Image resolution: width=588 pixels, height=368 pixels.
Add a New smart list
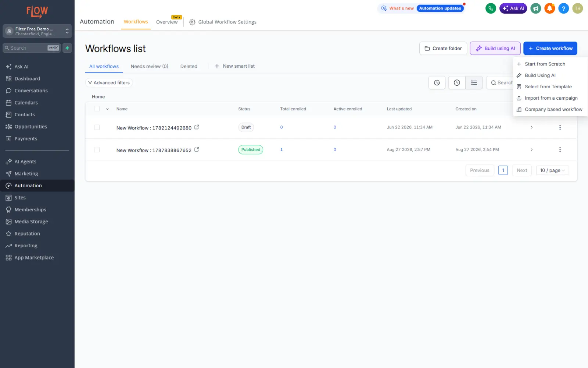tap(234, 66)
